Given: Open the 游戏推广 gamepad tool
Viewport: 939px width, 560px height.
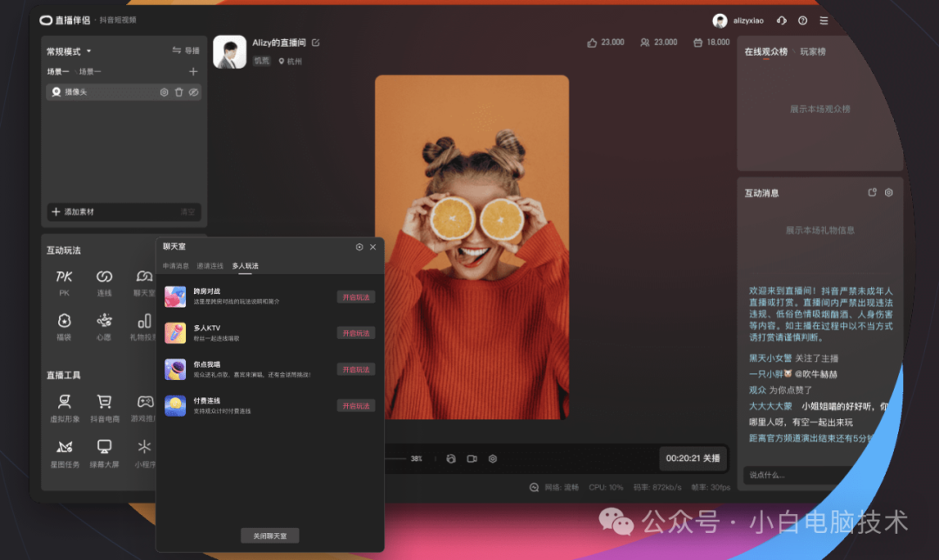Looking at the screenshot, I should pyautogui.click(x=145, y=401).
